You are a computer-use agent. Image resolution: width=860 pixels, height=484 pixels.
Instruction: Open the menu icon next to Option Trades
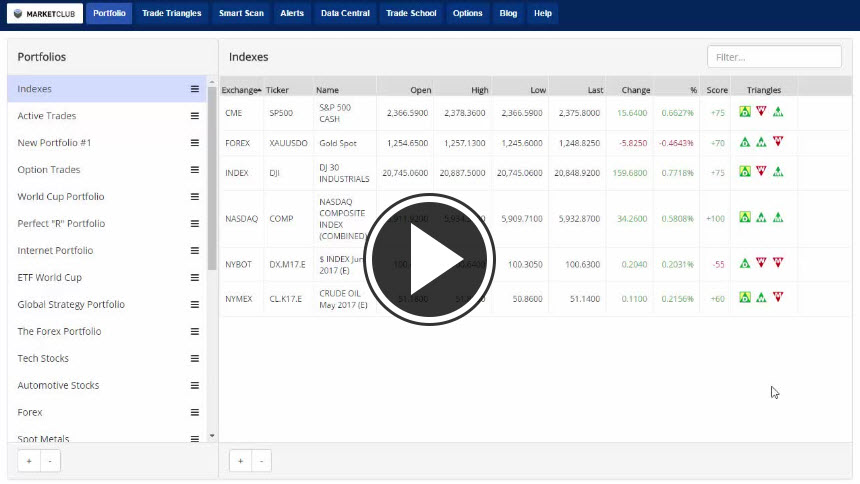click(195, 170)
